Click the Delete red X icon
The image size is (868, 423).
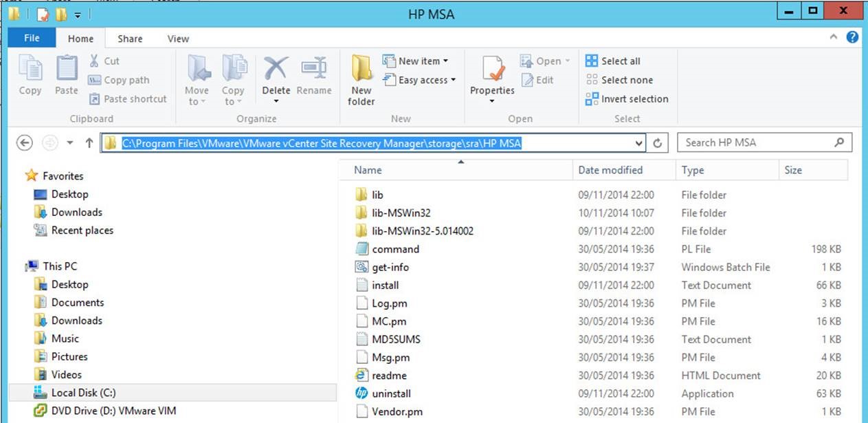pyautogui.click(x=276, y=69)
